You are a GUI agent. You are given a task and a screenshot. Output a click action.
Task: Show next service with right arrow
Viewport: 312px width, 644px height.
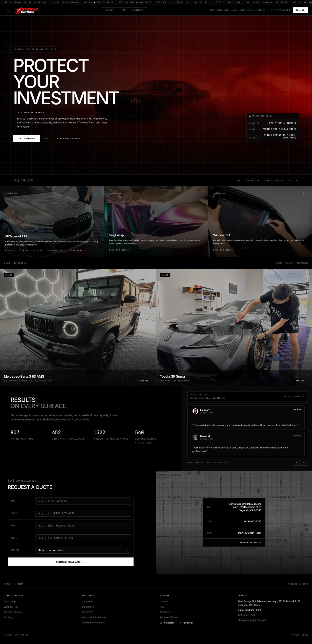[296, 180]
